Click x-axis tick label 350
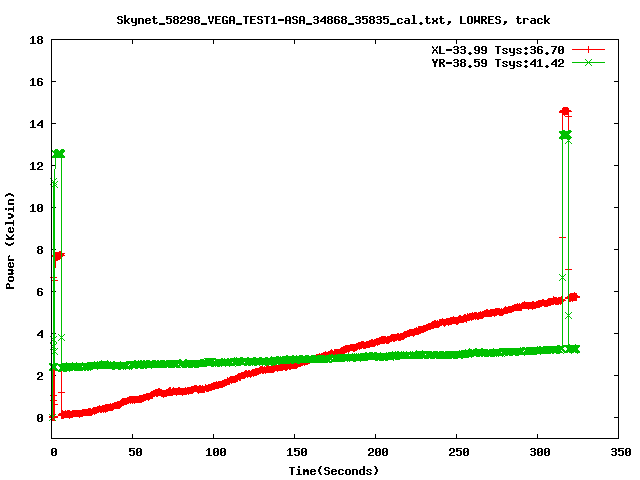This screenshot has width=640, height=480. click(620, 452)
